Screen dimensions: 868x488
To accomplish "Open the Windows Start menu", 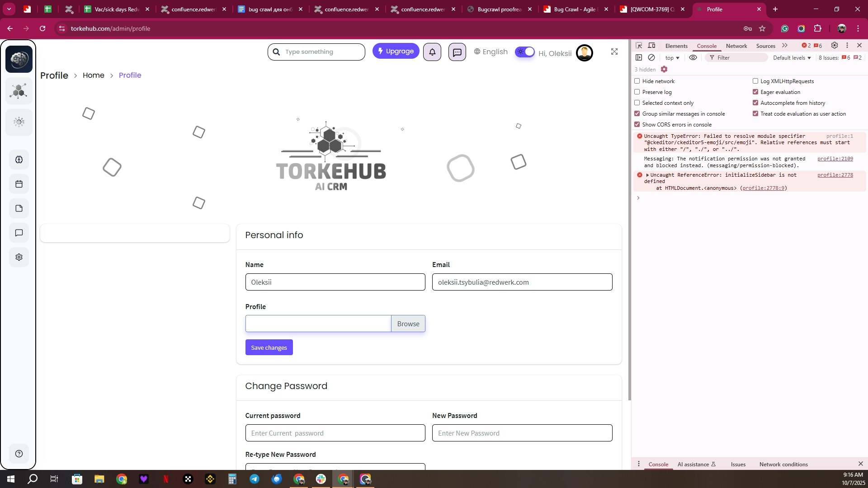I will 11,479.
